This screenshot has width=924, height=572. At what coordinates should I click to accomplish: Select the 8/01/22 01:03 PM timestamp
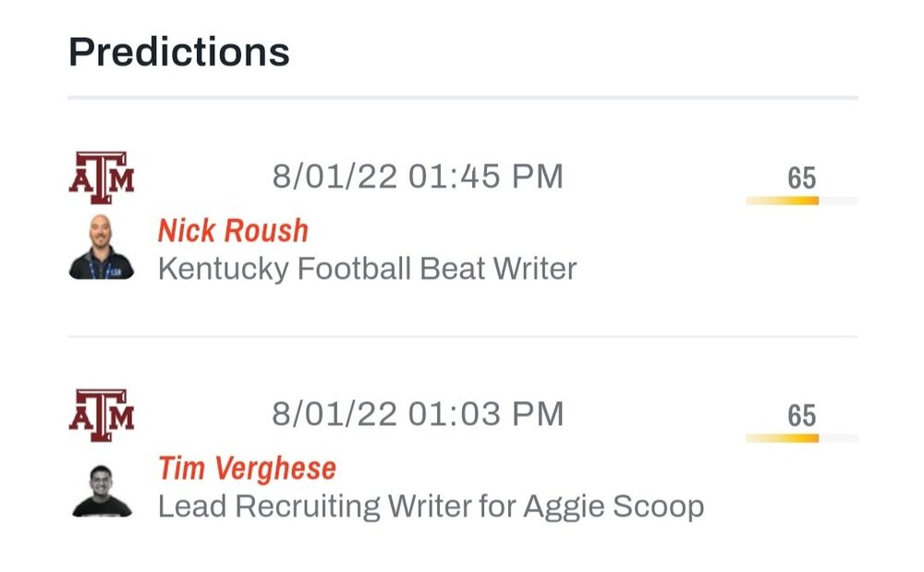pos(417,414)
